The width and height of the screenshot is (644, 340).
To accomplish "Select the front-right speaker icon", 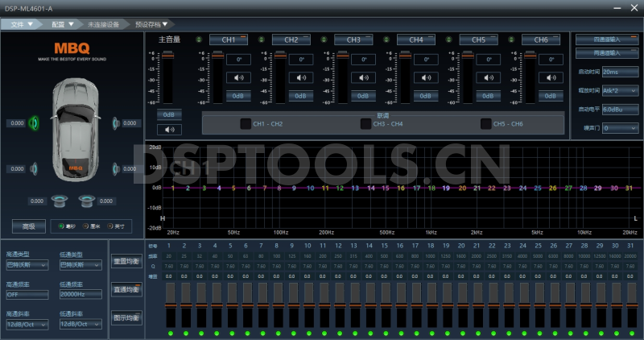I will pyautogui.click(x=117, y=123).
